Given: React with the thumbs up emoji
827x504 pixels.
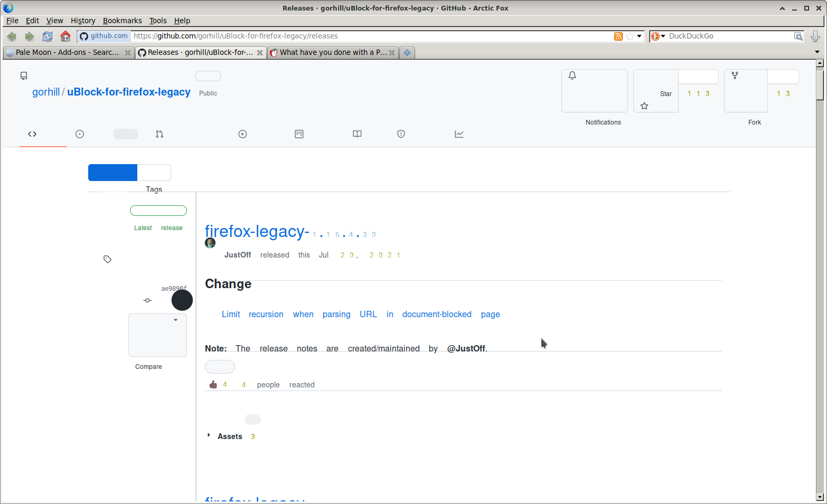Looking at the screenshot, I should coord(213,385).
